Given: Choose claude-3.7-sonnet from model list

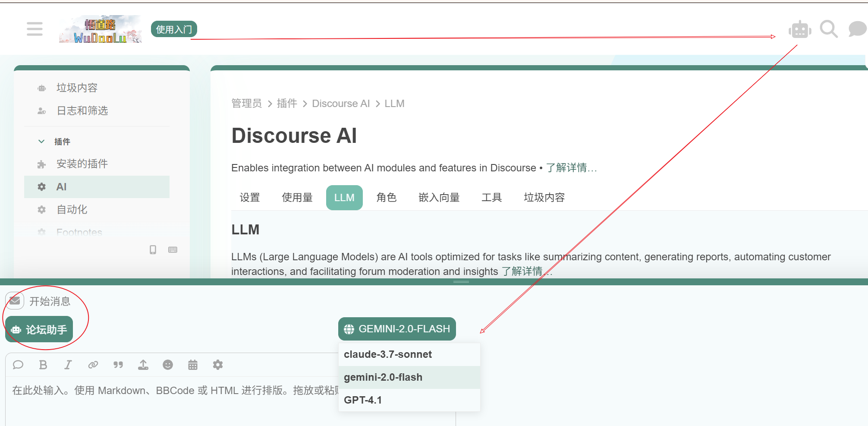Looking at the screenshot, I should [409, 354].
